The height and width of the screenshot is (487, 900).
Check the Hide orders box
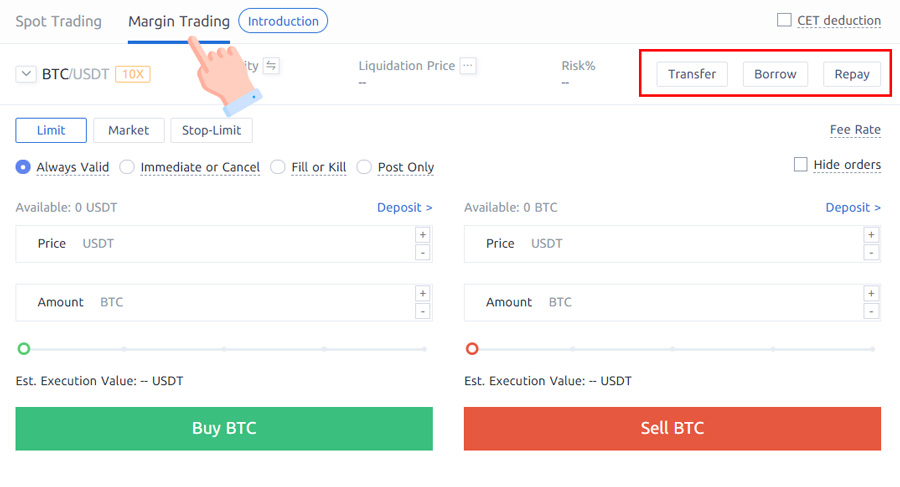pyautogui.click(x=800, y=165)
